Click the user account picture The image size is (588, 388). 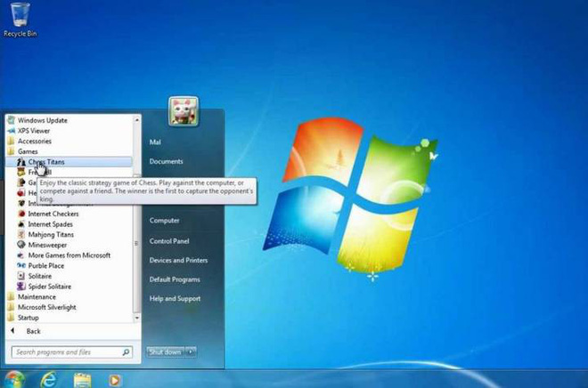(x=183, y=111)
